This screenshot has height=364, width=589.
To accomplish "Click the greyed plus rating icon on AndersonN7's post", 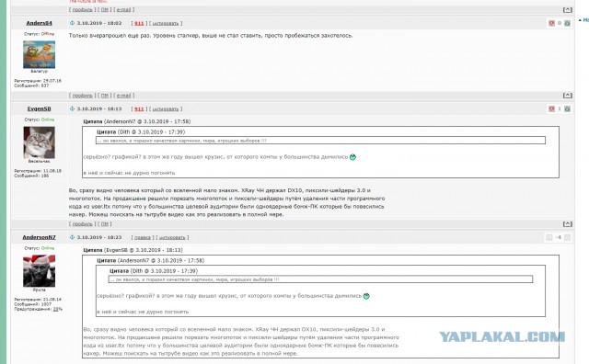I will coord(567,237).
